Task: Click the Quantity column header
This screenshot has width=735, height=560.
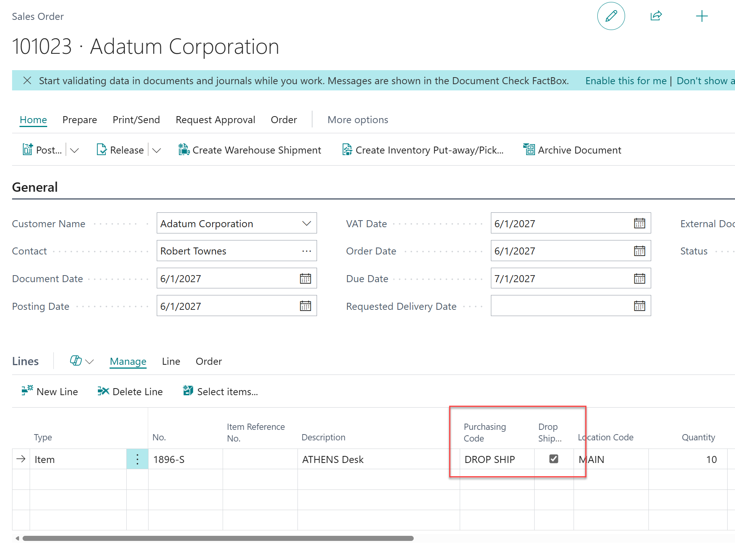Action: coord(698,437)
